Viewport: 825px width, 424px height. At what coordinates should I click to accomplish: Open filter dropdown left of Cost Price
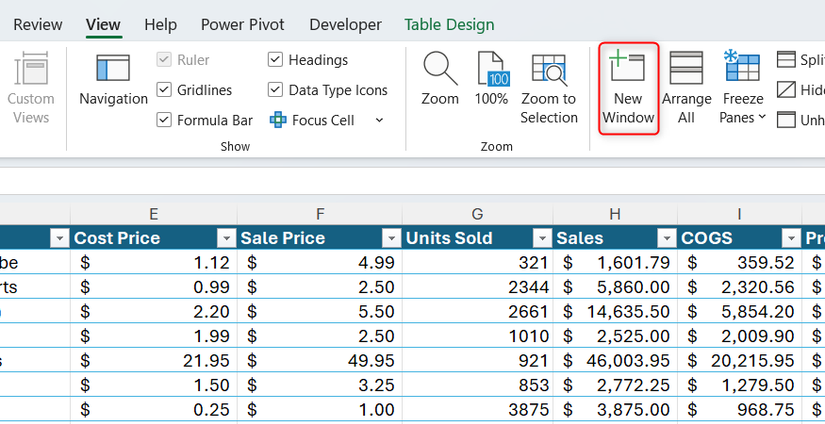pyautogui.click(x=59, y=239)
